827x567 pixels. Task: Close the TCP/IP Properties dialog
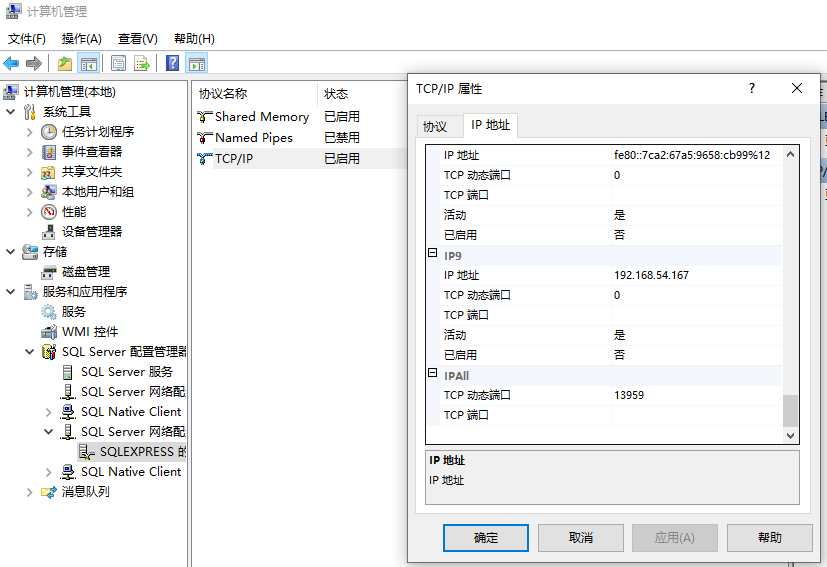pos(797,88)
